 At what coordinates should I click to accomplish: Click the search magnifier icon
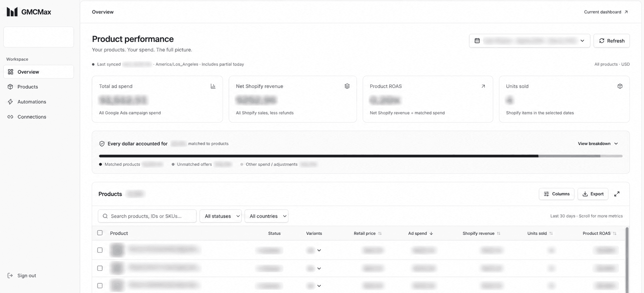coord(105,216)
